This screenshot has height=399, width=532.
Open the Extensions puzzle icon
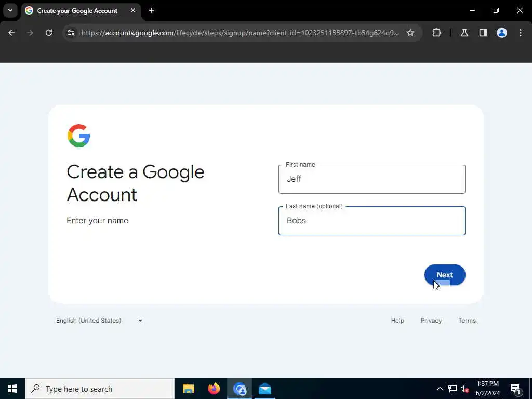tap(436, 33)
